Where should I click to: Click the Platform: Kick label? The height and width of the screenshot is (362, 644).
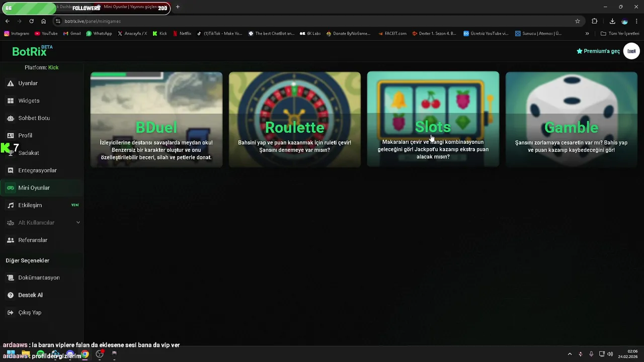click(42, 67)
